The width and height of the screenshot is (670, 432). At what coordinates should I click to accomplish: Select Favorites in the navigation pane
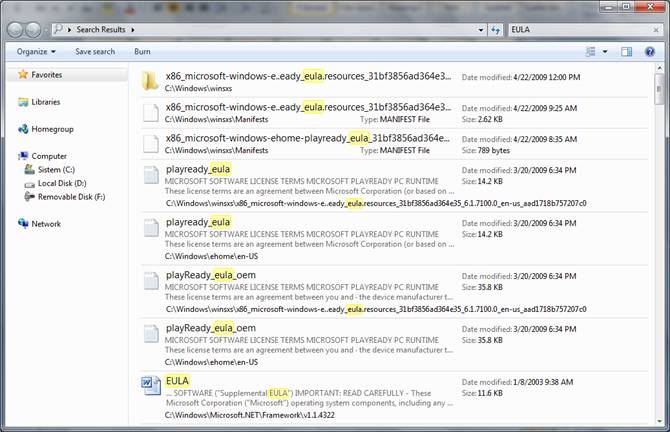tap(47, 75)
